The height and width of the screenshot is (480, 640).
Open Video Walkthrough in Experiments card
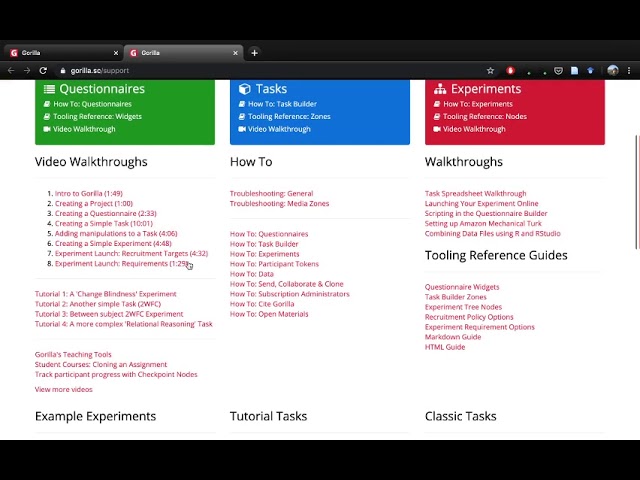tap(474, 129)
